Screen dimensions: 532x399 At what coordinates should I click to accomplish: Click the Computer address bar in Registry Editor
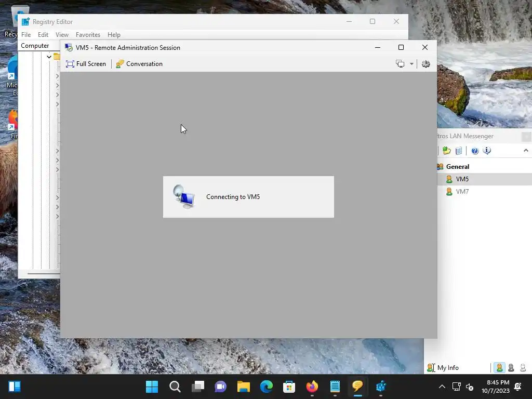(x=39, y=46)
